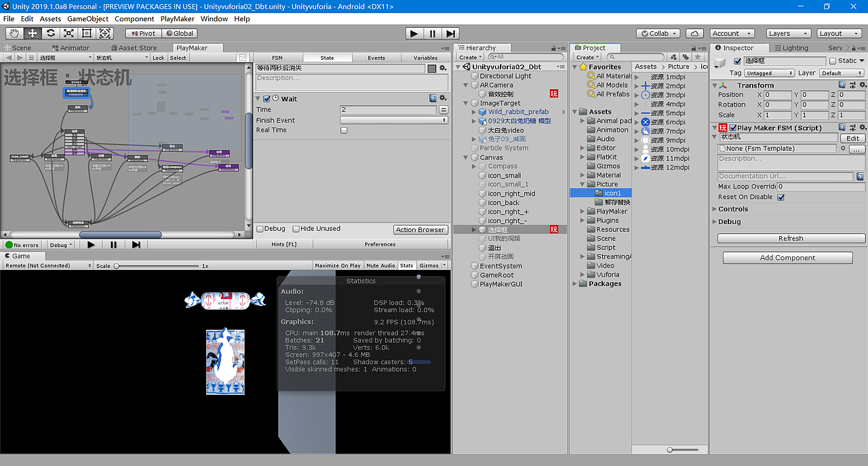The image size is (868, 466).
Task: Enable Hide Unused checkbox
Action: click(296, 229)
